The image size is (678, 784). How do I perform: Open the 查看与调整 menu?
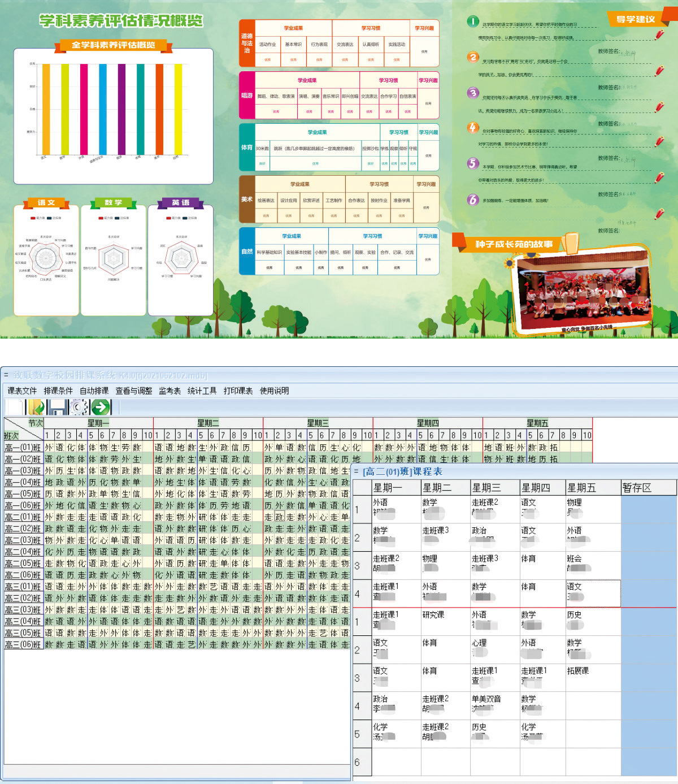pos(134,391)
